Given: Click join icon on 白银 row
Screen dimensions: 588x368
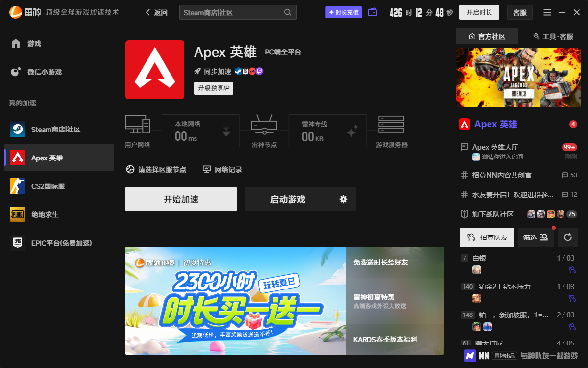Looking at the screenshot, I should [571, 270].
